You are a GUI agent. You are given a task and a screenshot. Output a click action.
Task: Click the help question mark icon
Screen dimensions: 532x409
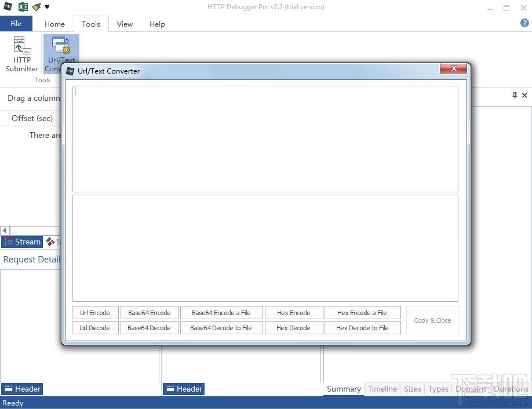pos(524,23)
